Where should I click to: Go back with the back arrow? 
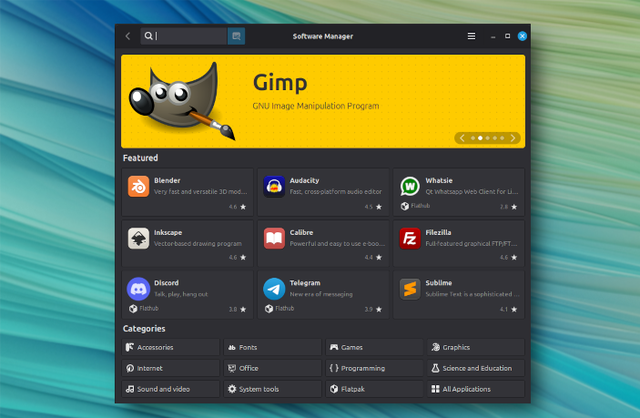point(128,36)
